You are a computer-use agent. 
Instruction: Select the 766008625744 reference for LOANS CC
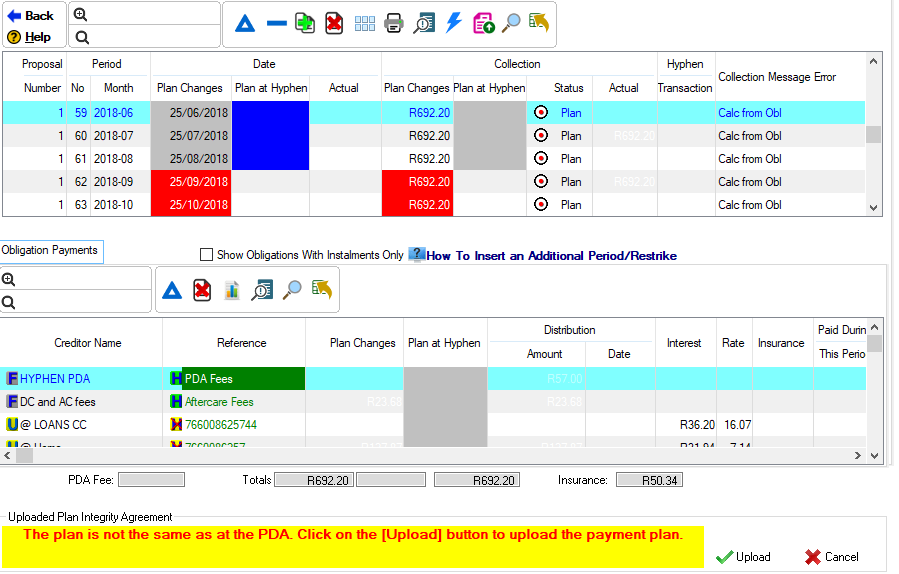click(220, 425)
